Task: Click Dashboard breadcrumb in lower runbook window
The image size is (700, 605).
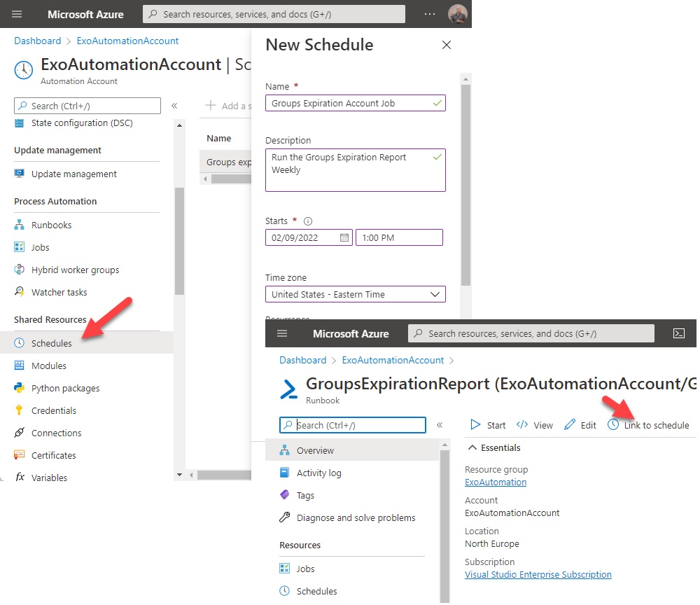Action: 302,360
